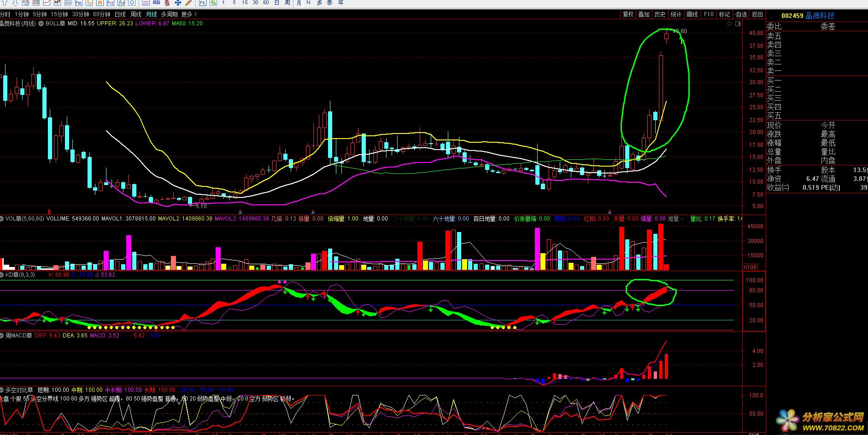Switch to 30分钟 tab
Viewport: 868px width, 435px height.
[81, 14]
